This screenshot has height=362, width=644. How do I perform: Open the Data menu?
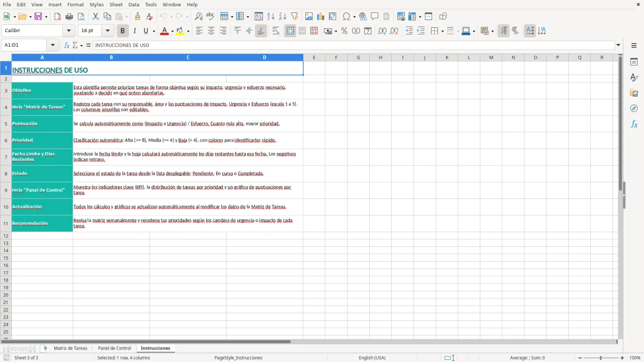(x=134, y=4)
